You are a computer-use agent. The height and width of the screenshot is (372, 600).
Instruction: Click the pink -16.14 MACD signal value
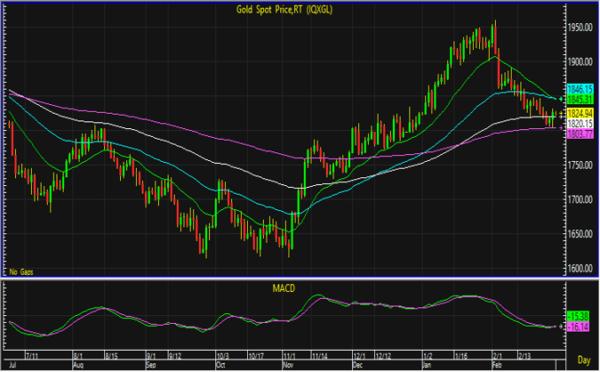point(578,326)
